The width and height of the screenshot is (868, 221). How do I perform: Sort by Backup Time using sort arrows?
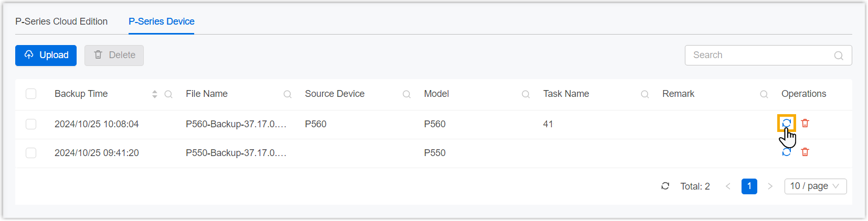point(155,94)
